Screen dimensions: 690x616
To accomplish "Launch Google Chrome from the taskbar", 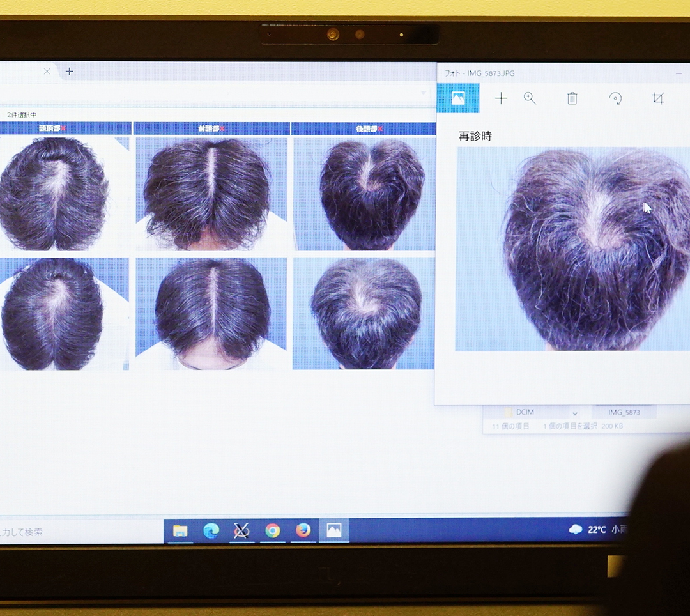I will (272, 530).
